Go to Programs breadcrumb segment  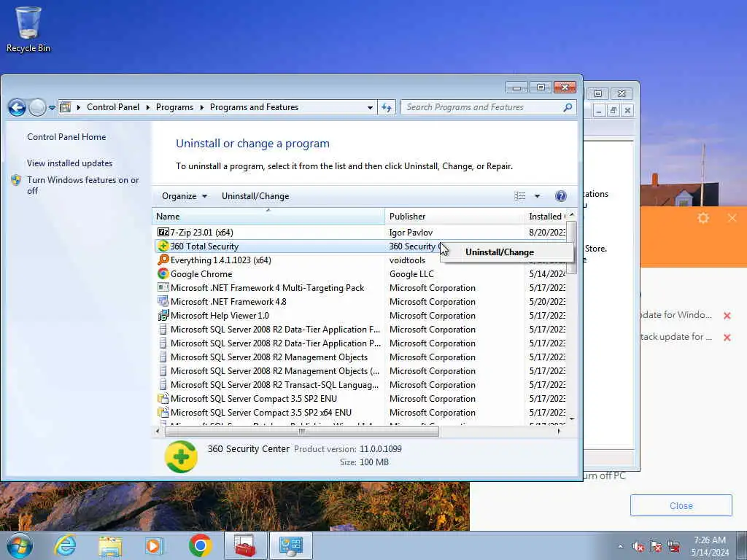click(x=174, y=107)
